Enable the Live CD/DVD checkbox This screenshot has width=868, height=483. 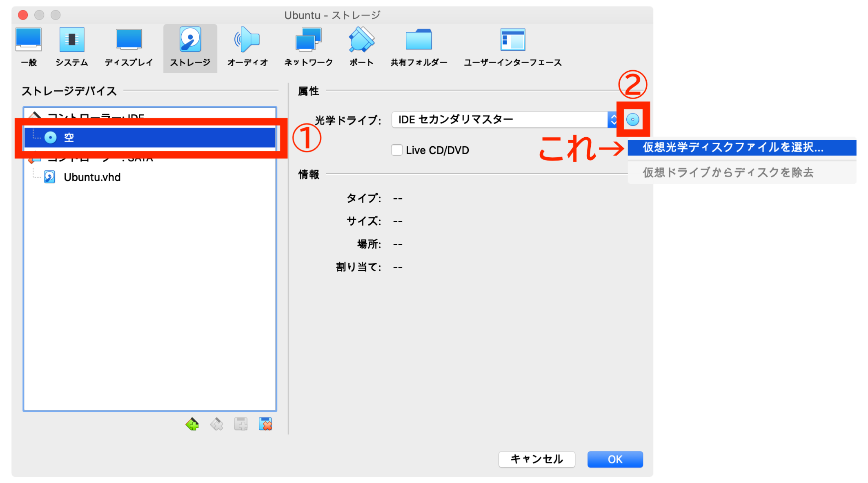397,150
